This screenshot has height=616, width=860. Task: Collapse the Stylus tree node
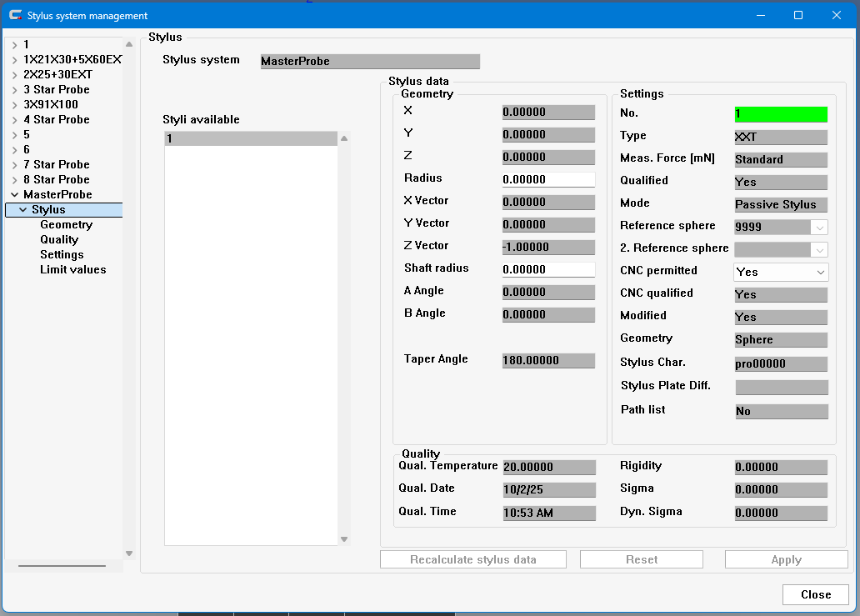coord(22,210)
